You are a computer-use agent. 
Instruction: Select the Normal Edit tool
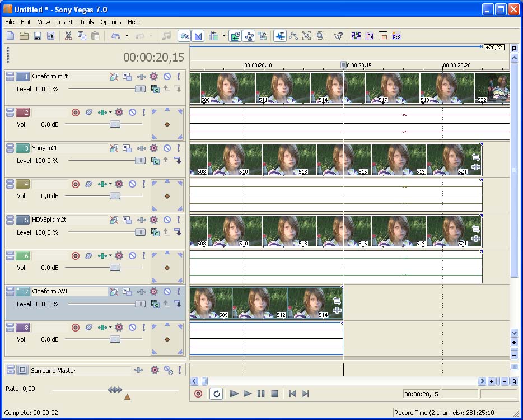pos(280,36)
